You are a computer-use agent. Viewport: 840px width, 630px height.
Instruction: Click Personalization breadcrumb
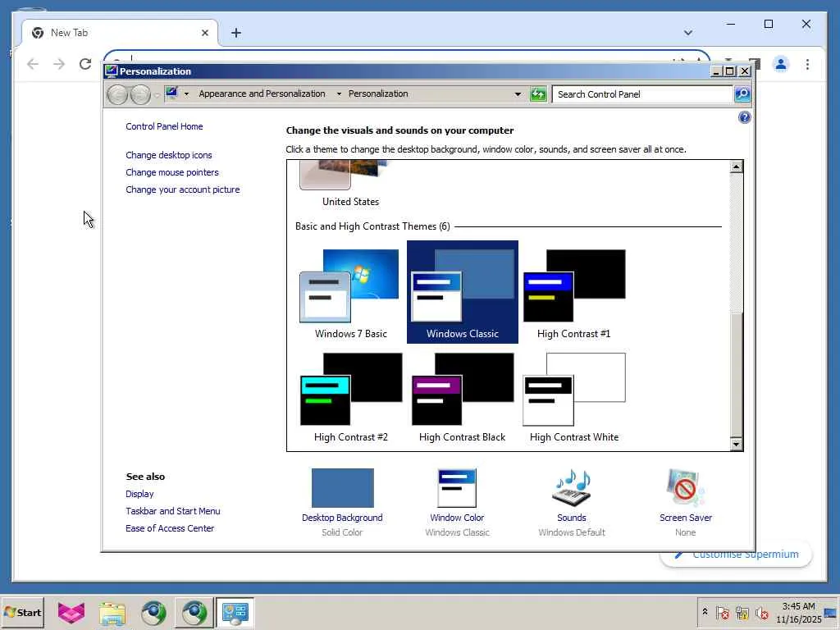coord(378,94)
